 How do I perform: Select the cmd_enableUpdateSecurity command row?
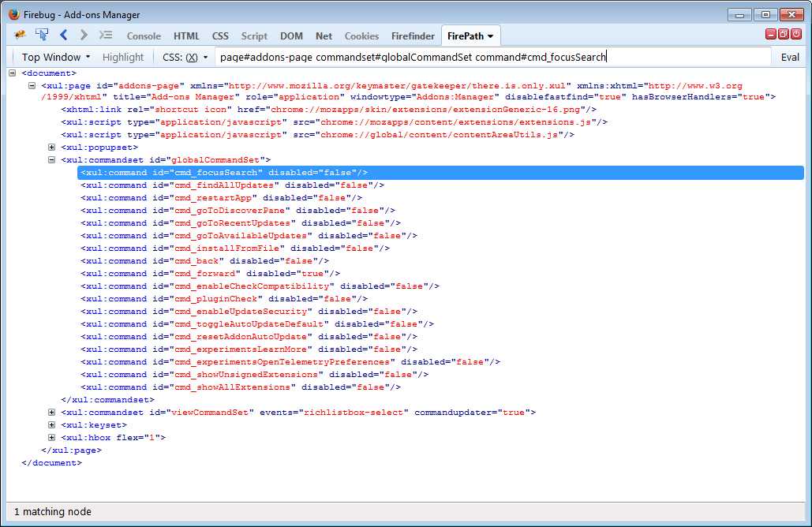coord(249,311)
